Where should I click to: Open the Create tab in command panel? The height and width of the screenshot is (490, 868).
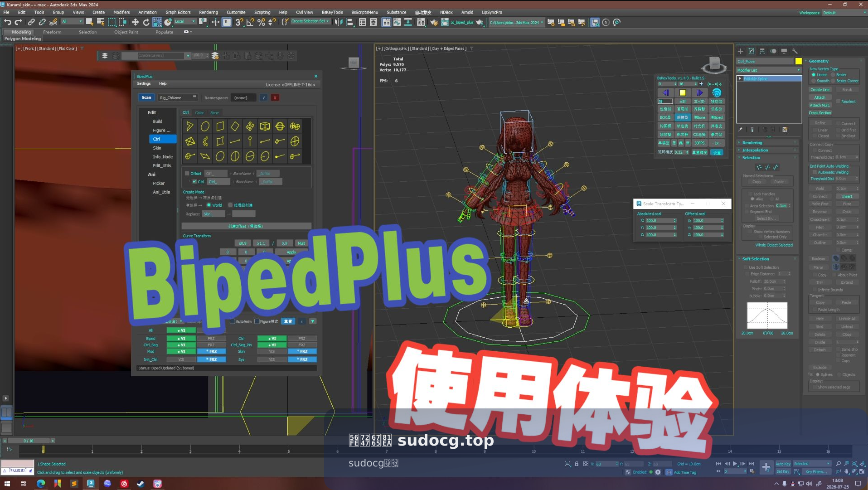pyautogui.click(x=741, y=51)
